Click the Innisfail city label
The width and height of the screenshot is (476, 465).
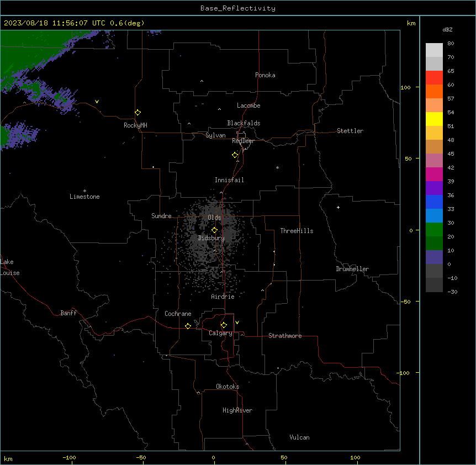[x=229, y=180]
